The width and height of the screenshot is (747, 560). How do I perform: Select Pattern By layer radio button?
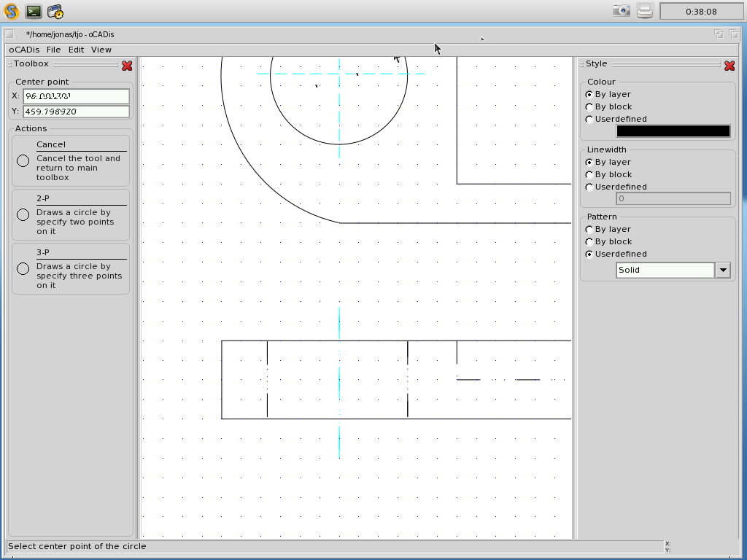(x=589, y=229)
